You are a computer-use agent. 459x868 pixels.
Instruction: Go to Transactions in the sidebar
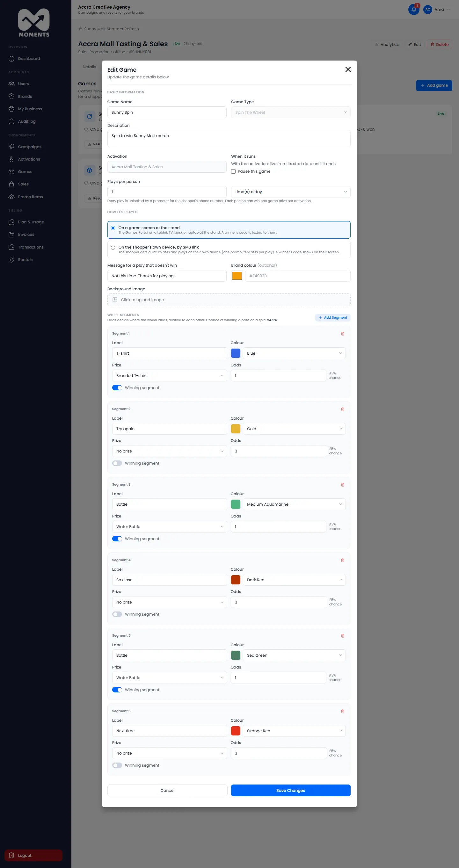point(31,247)
